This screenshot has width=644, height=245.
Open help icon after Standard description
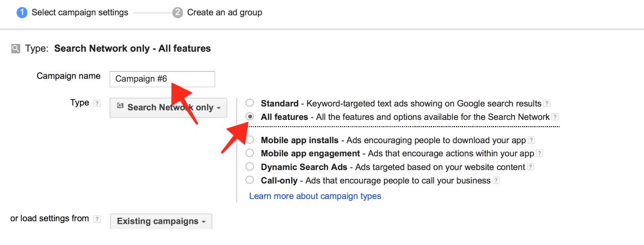pos(547,104)
